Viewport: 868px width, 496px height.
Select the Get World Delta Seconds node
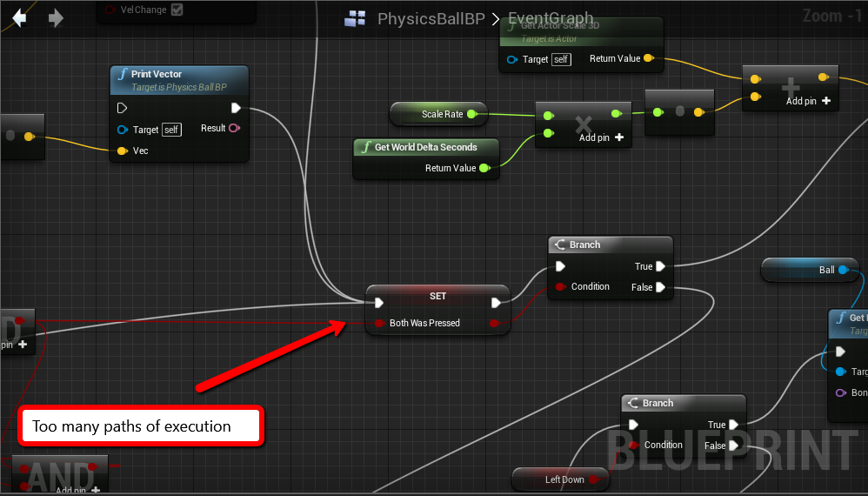(x=425, y=159)
